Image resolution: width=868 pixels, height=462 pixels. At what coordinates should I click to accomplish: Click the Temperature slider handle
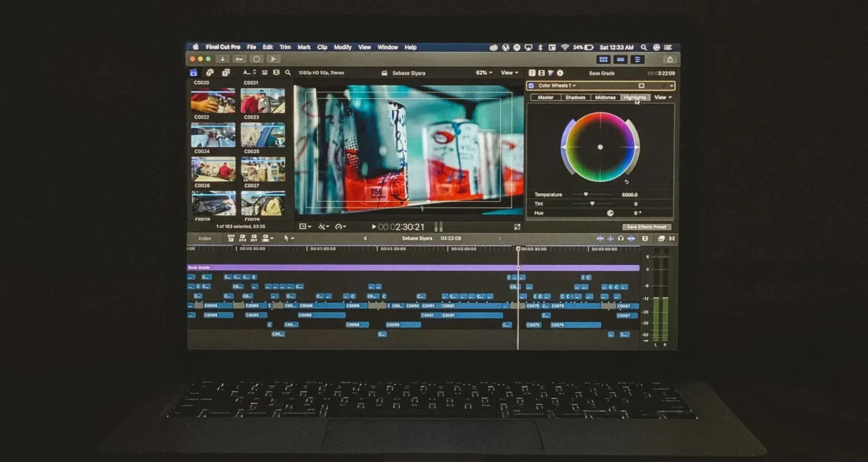click(x=586, y=194)
